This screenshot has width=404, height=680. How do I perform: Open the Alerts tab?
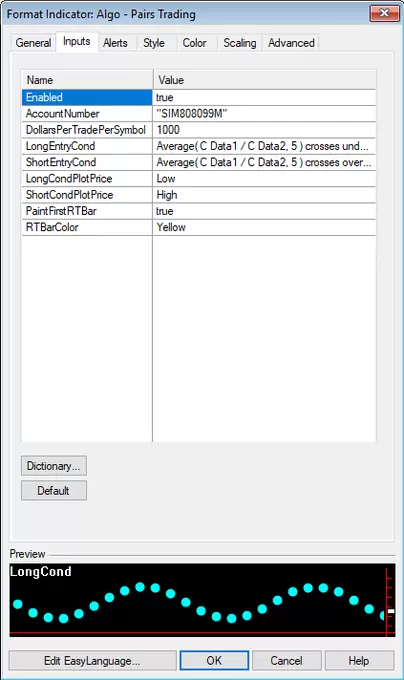(115, 43)
